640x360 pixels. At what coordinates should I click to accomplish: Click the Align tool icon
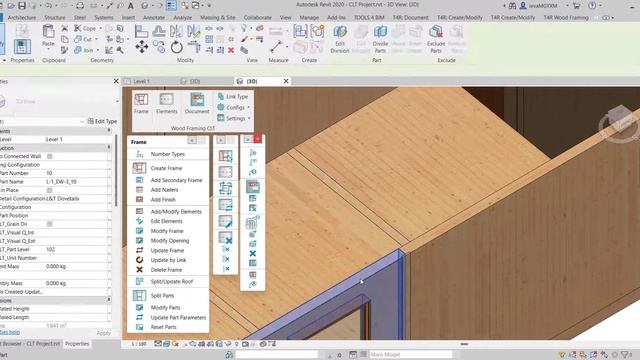142,31
